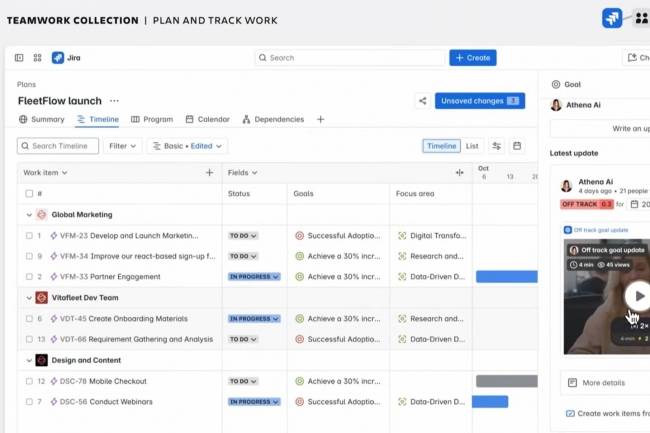This screenshot has height=433, width=650.
Task: Click the sidebar collapse icon
Action: [x=19, y=58]
